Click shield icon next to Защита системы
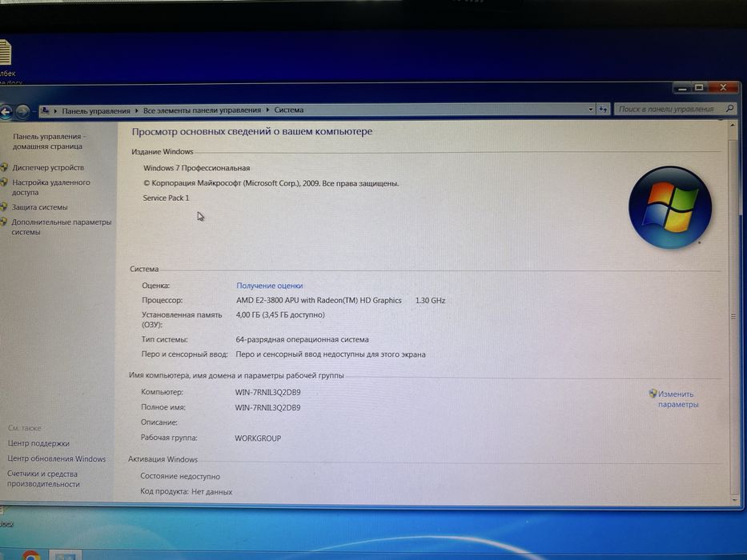 tap(4, 206)
